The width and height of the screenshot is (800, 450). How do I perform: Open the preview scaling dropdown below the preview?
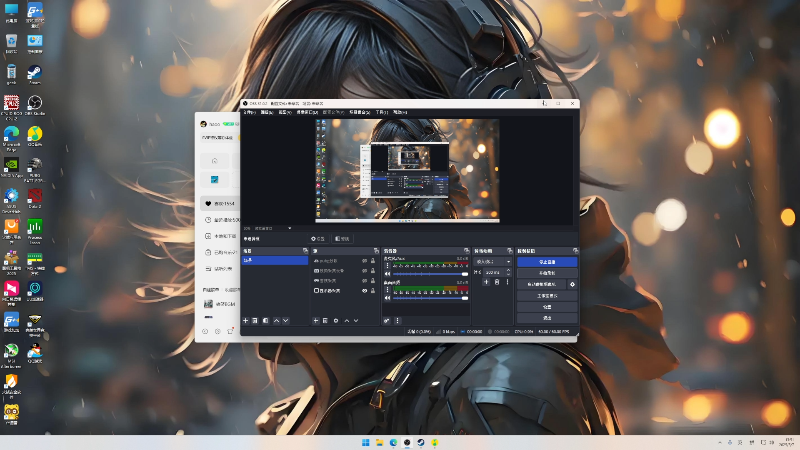[x=289, y=228]
